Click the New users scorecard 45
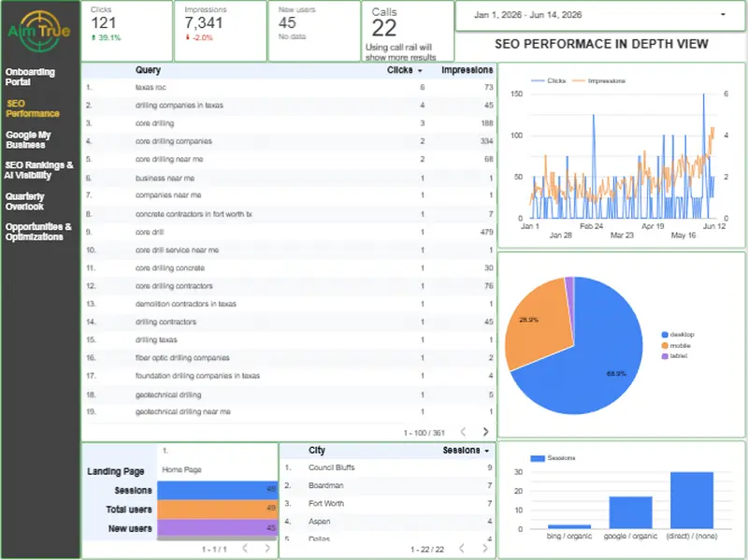The width and height of the screenshot is (748, 560). coord(288,22)
